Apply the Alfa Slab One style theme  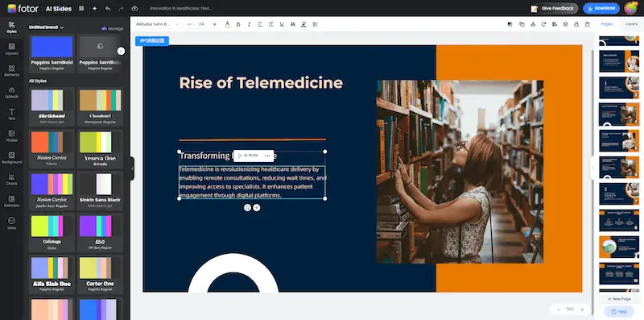(x=52, y=275)
